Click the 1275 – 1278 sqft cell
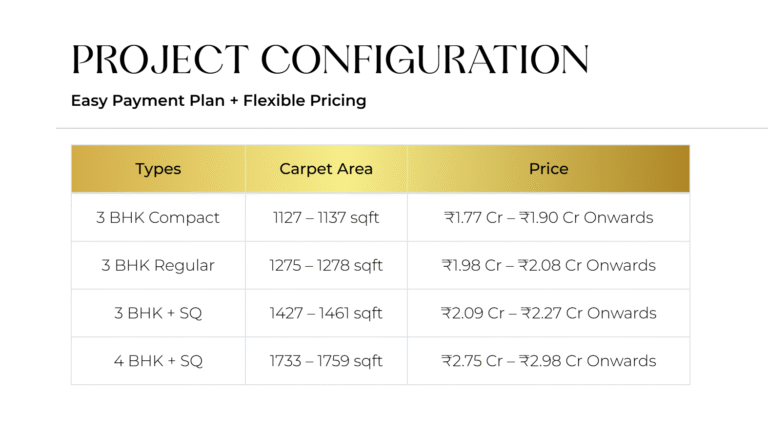This screenshot has width=768, height=432. [x=326, y=266]
